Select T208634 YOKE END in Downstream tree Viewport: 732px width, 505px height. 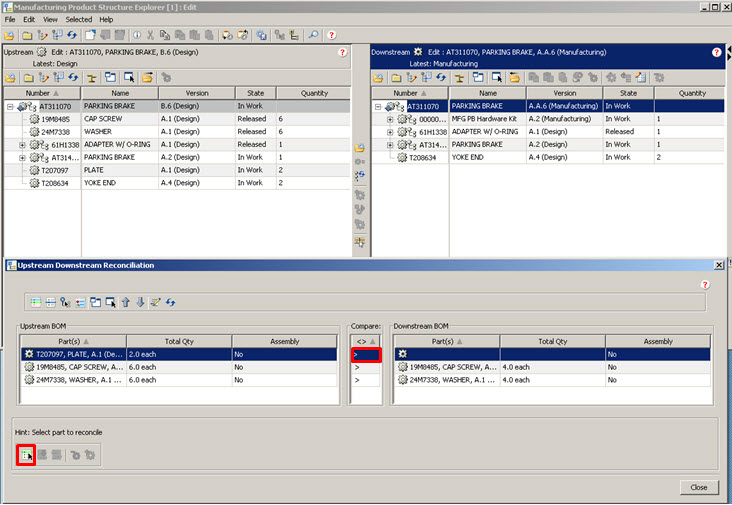(548, 158)
